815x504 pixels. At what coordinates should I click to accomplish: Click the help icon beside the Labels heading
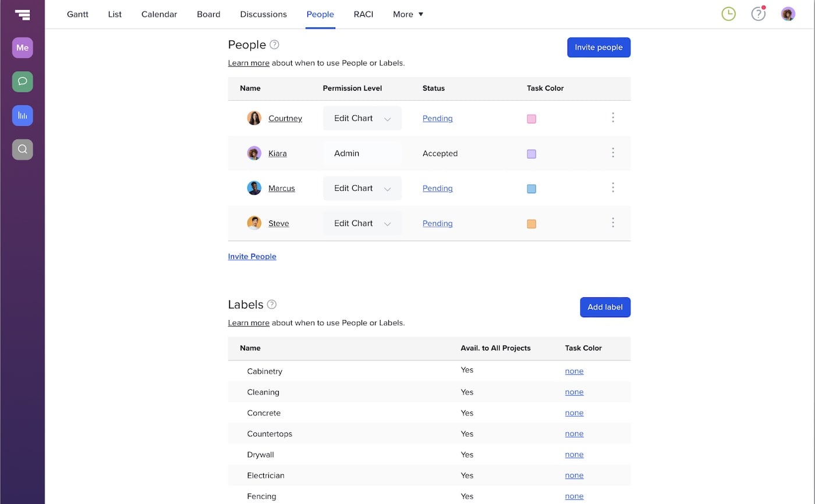click(x=272, y=304)
